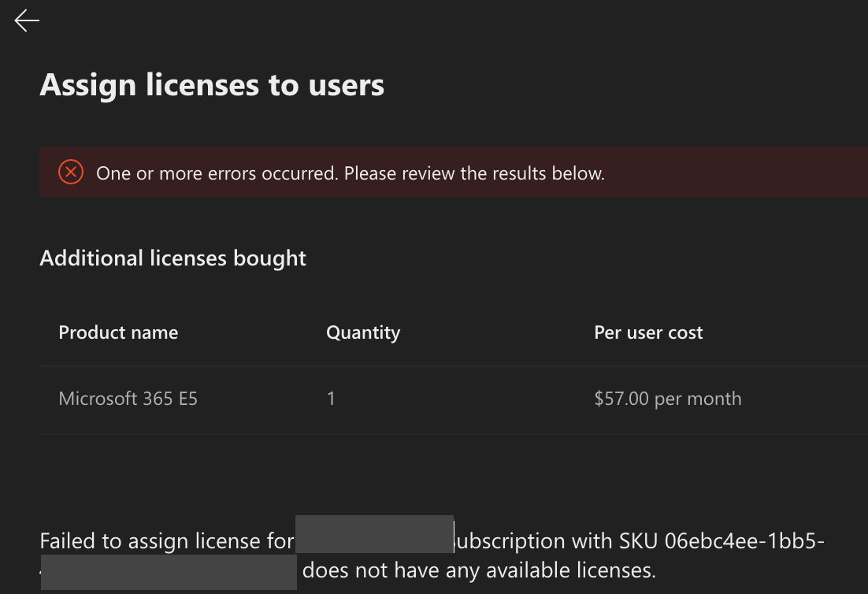Click the 'Additional licenses bought' section heading
Viewport: 868px width, 594px height.
tap(172, 258)
